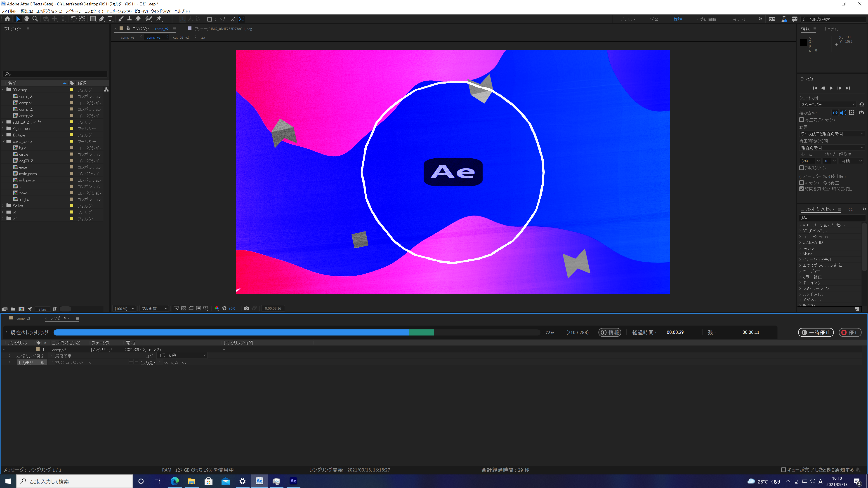Check キャッシュ中なら再生 option
The height and width of the screenshot is (488, 868).
(802, 183)
